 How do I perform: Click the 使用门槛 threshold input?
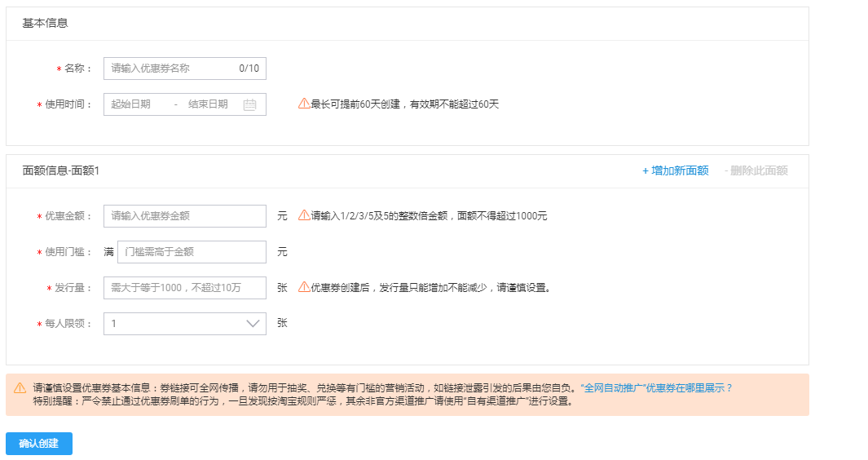[x=192, y=252]
